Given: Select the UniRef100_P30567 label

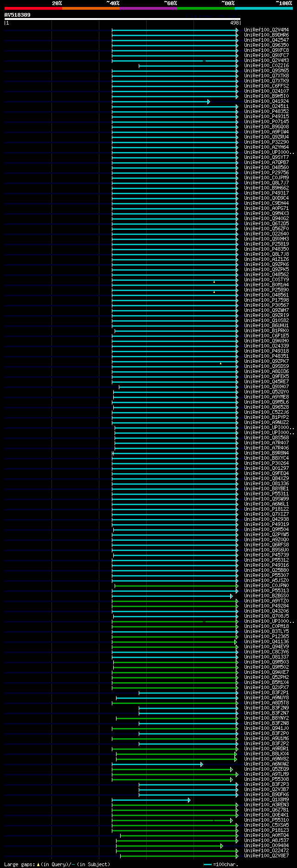Looking at the screenshot, I should pos(266,305).
